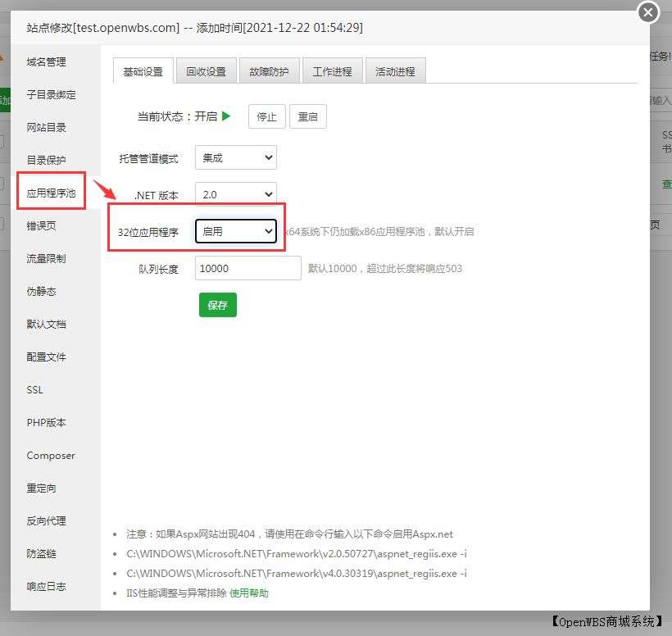Click the 停止 button to stop site
This screenshot has height=636, width=672.
266,116
